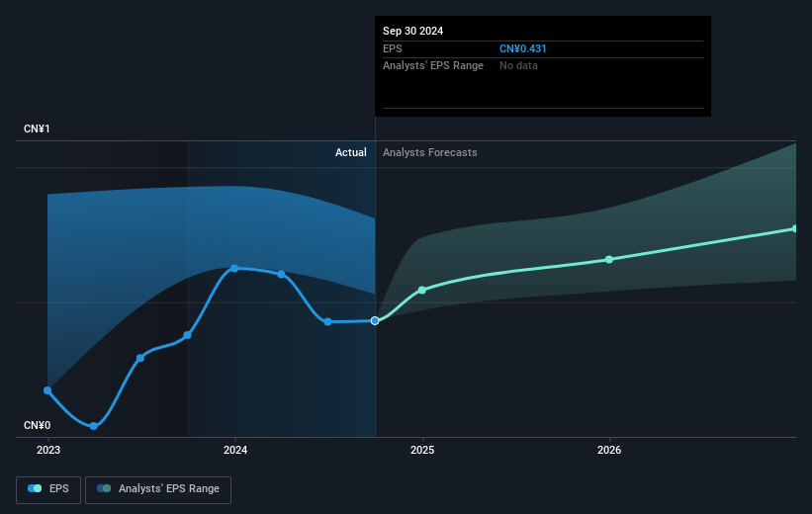Click the 'EPS' tooltip row label
812x514 pixels.
[392, 48]
